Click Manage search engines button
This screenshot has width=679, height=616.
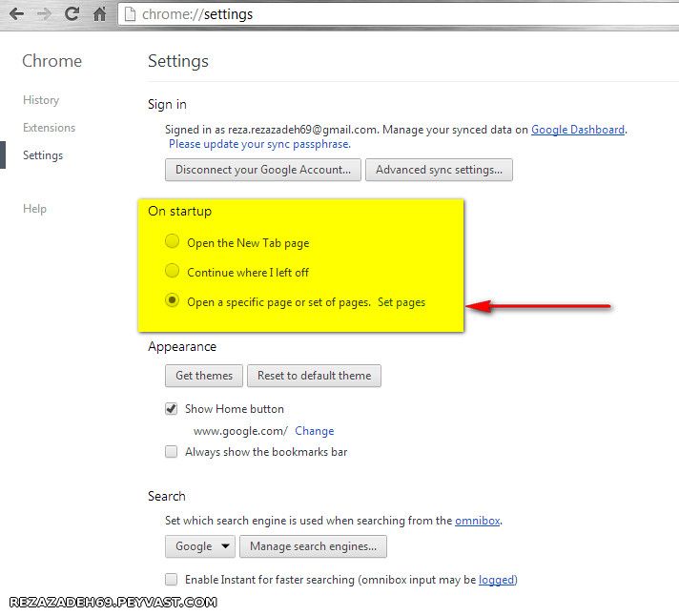coord(313,546)
